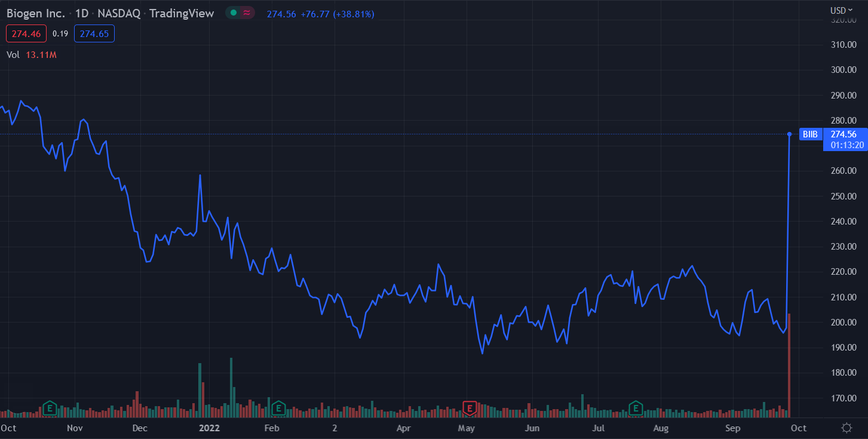The image size is (868, 439).
Task: Click the 2022 label on time axis
Action: 210,428
